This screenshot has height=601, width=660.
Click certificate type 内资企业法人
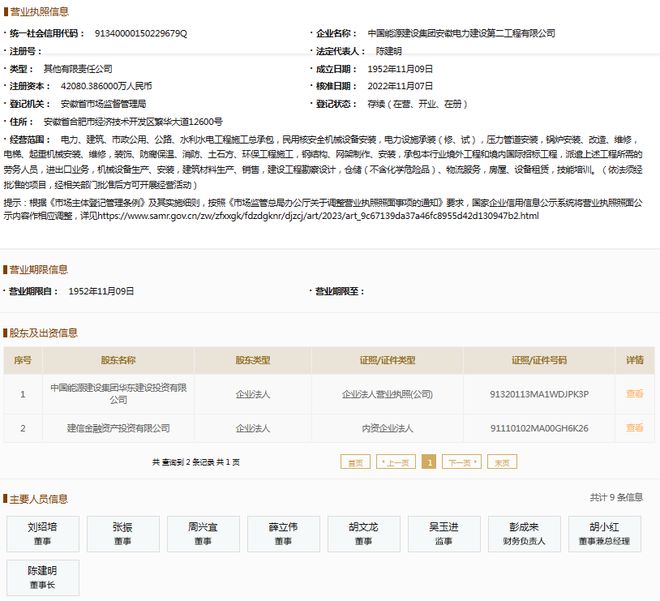387,428
